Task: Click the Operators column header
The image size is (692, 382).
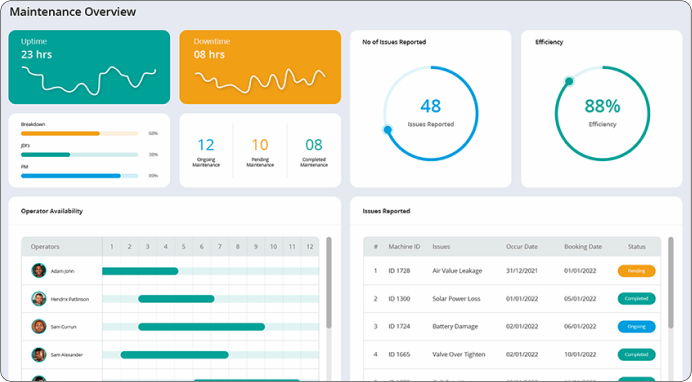Action: 45,247
